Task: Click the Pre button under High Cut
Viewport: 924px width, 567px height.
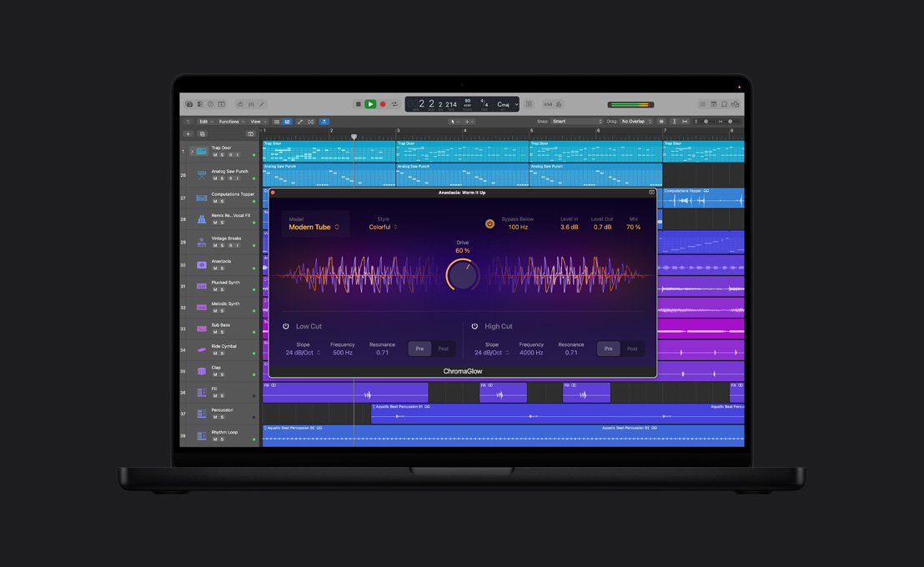Action: 609,349
